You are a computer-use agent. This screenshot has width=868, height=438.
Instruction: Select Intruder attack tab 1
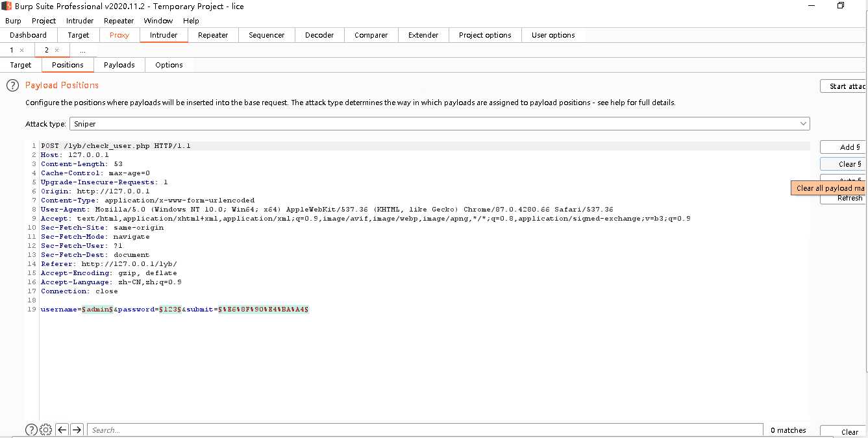[x=11, y=50]
